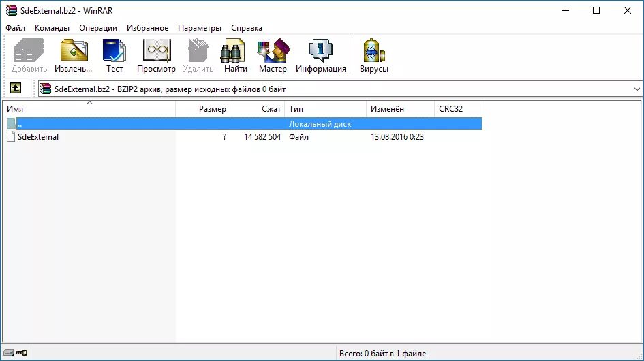Sort by the Сжат column header
Viewport: 644px width, 361px height.
(x=258, y=109)
